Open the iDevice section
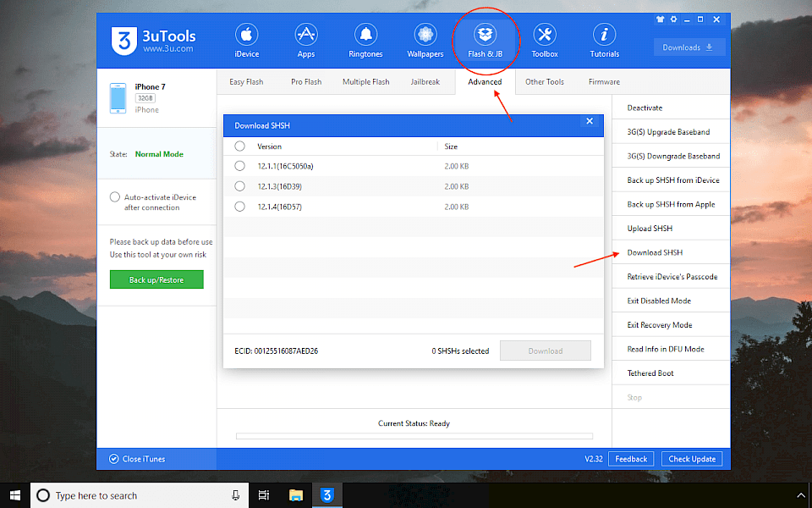This screenshot has height=508, width=812. click(246, 41)
